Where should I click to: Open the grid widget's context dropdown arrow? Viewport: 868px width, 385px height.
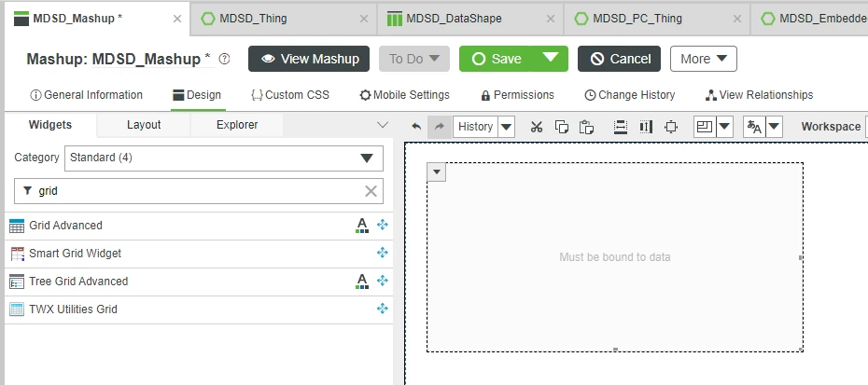[x=437, y=172]
